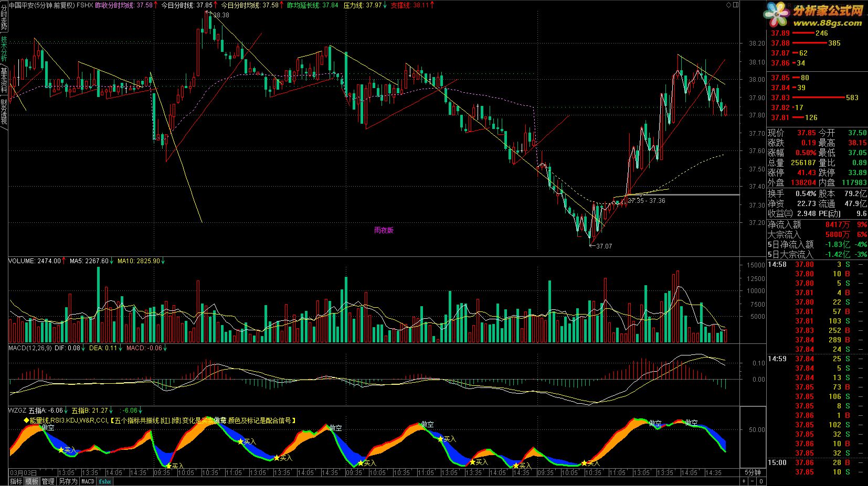Click the 净流入额 8417万 row
The width and height of the screenshot is (868, 486).
pyautogui.click(x=817, y=224)
